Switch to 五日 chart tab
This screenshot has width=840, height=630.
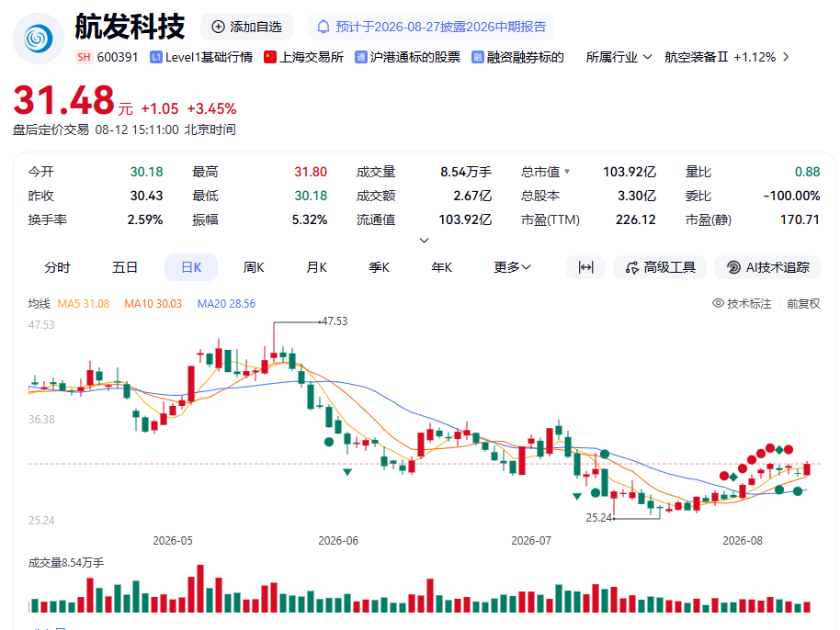(x=125, y=267)
